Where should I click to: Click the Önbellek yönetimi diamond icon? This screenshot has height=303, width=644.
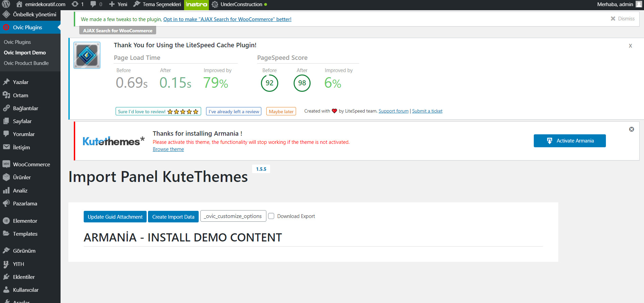(x=6, y=14)
